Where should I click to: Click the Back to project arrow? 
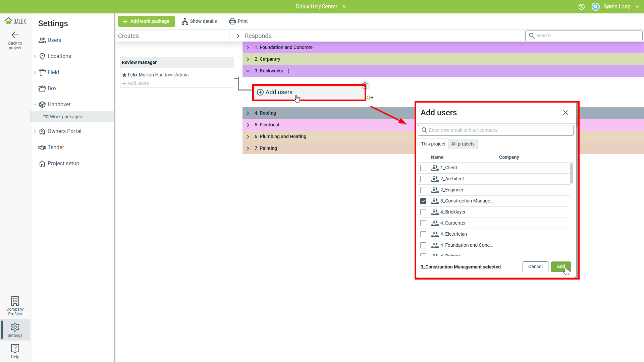coord(15,35)
